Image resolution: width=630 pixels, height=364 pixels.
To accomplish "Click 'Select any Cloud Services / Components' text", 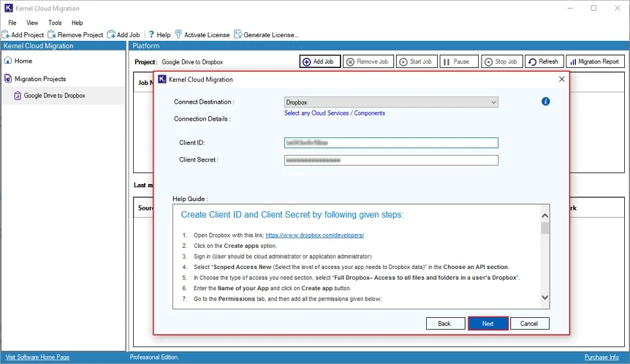I will [x=334, y=113].
